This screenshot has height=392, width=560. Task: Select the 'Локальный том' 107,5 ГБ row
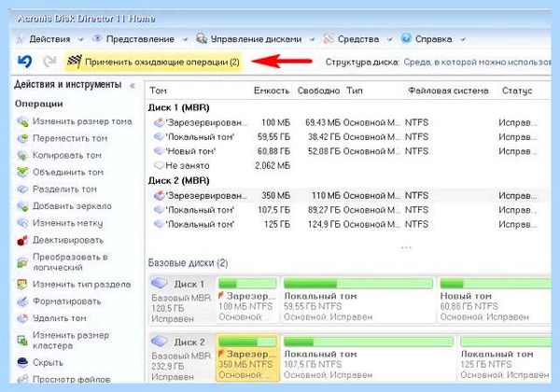(x=348, y=210)
